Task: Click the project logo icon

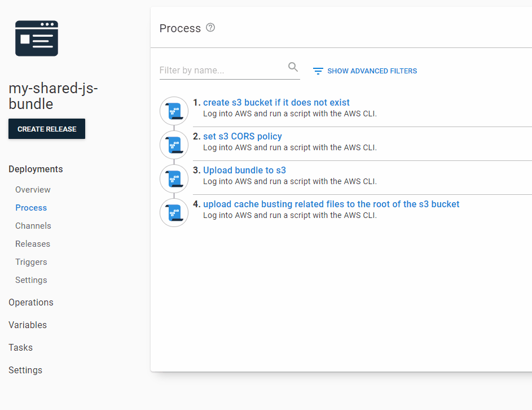Action: [37, 38]
